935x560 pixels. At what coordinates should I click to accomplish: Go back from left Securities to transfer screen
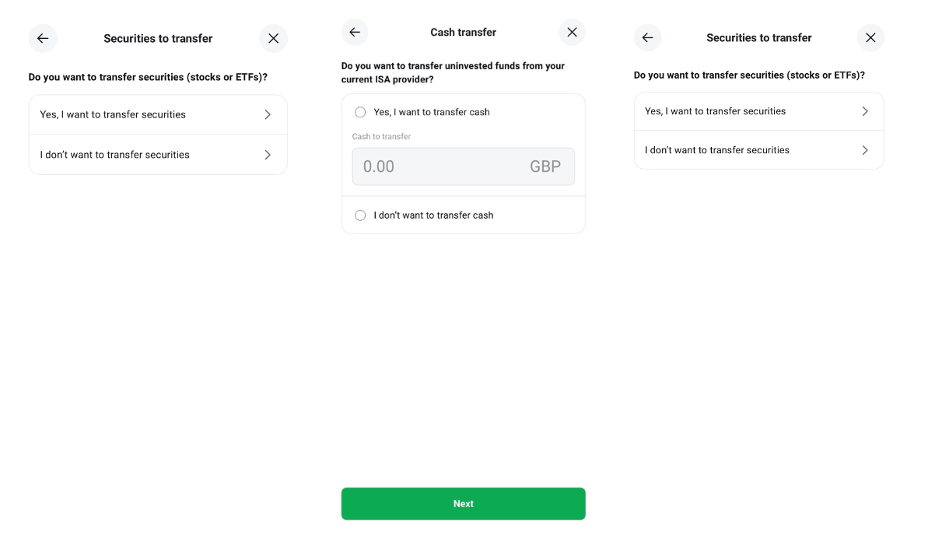43,38
